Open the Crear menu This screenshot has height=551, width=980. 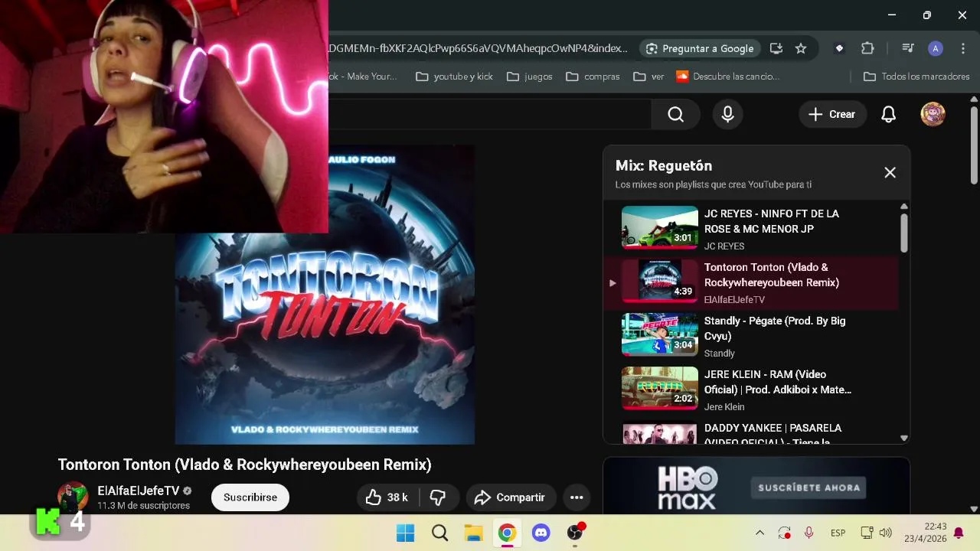point(831,114)
